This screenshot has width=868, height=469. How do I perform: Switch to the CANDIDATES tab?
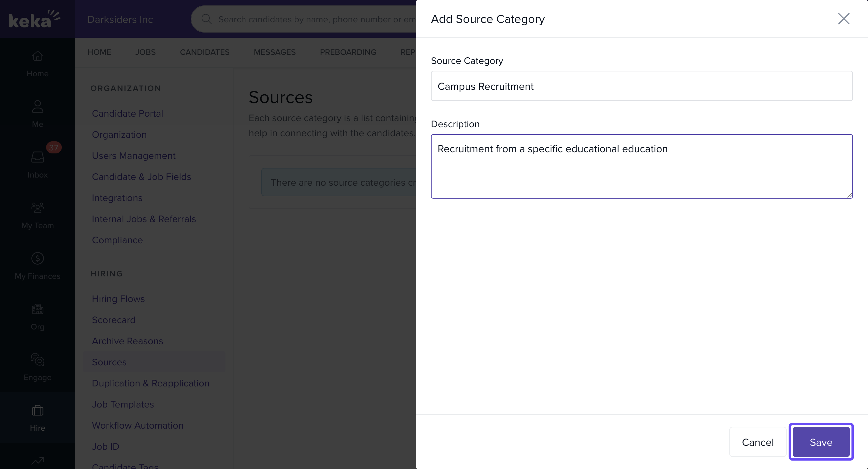point(205,52)
